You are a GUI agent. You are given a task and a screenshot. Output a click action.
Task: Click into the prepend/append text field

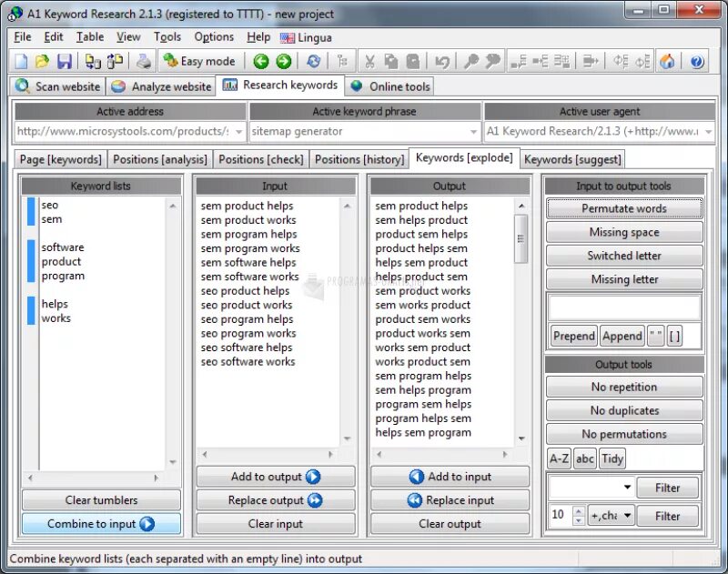click(624, 307)
